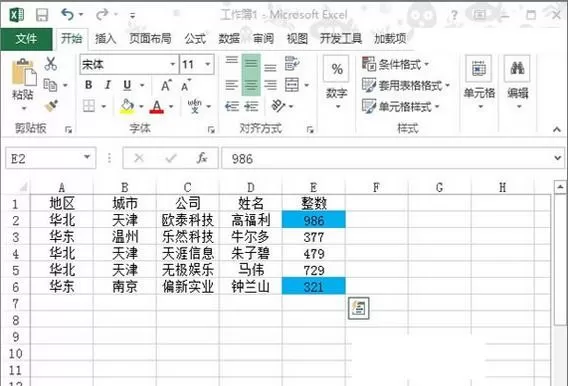Switch to the Data tab
The image size is (568, 386).
click(x=229, y=38)
